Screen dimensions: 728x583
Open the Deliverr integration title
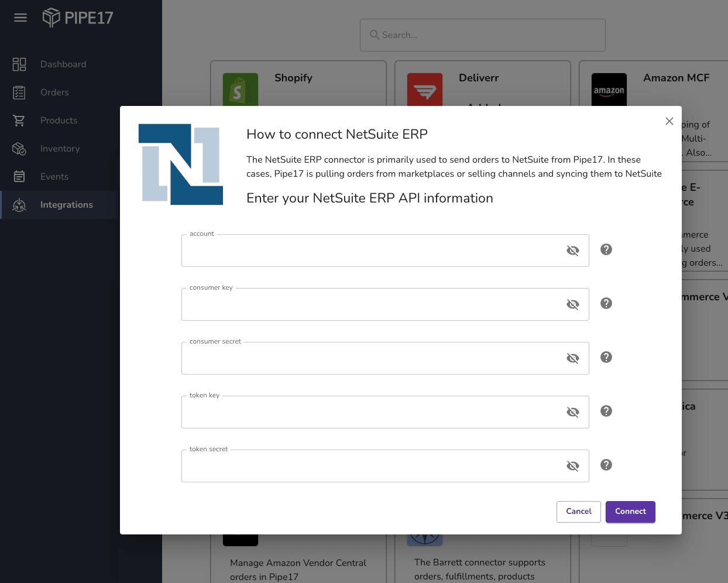coord(479,78)
